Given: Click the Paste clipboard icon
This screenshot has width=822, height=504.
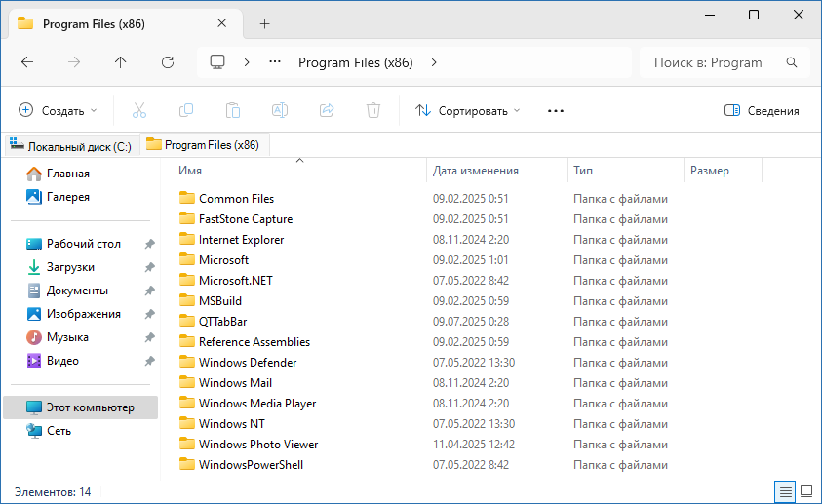Looking at the screenshot, I should tap(233, 110).
